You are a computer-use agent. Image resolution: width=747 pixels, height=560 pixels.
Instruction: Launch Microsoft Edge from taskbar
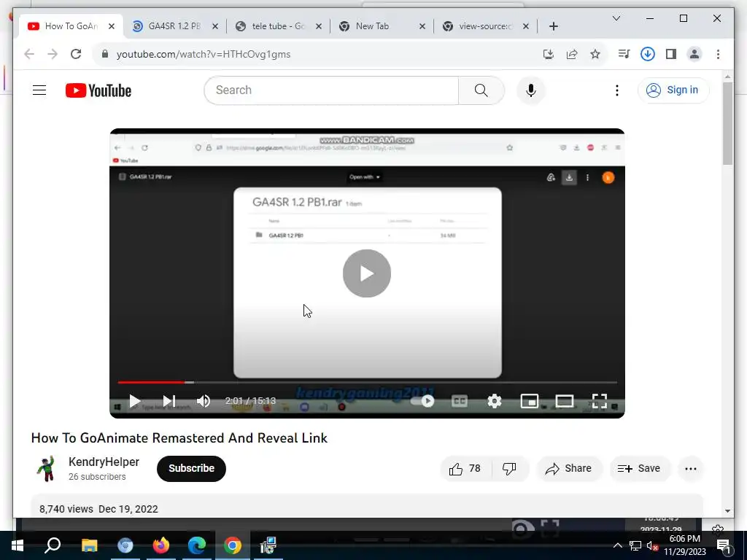click(x=196, y=545)
